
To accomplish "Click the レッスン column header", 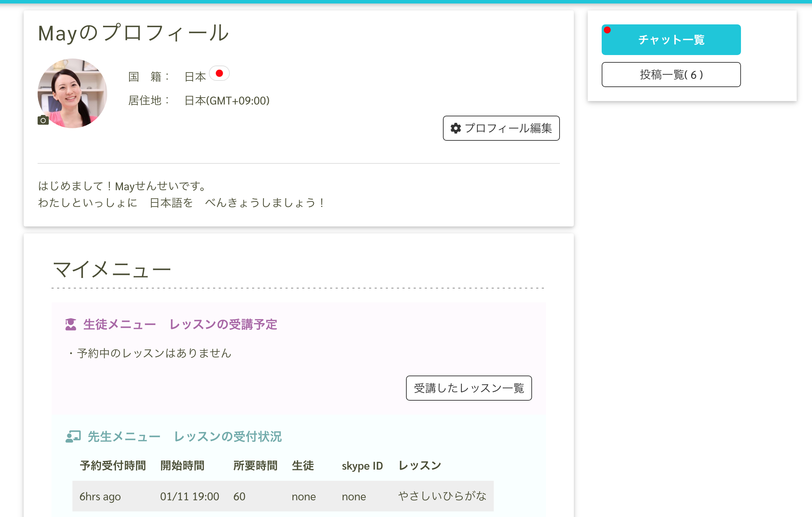I will point(420,466).
